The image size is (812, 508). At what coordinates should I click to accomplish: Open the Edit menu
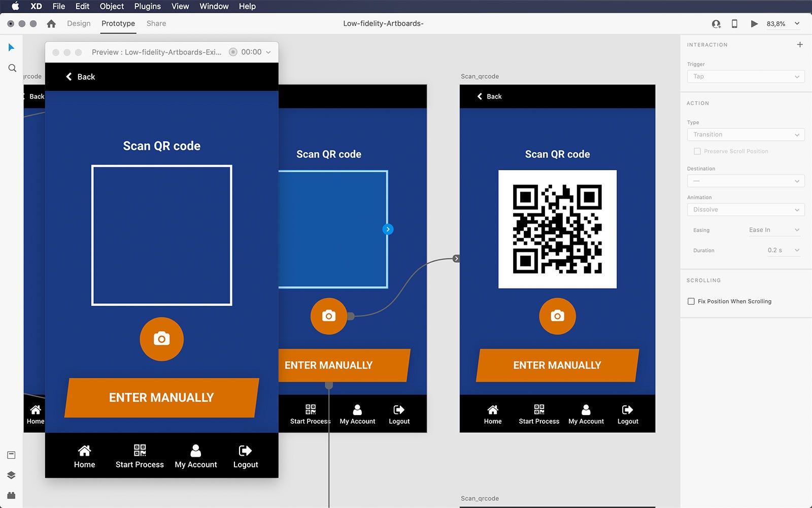(82, 6)
